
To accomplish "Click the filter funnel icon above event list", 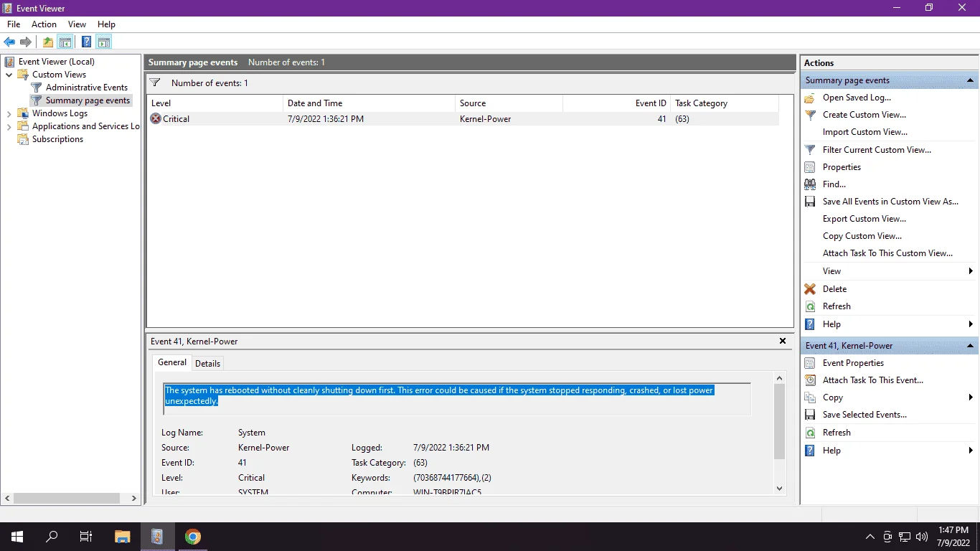I will [x=154, y=83].
